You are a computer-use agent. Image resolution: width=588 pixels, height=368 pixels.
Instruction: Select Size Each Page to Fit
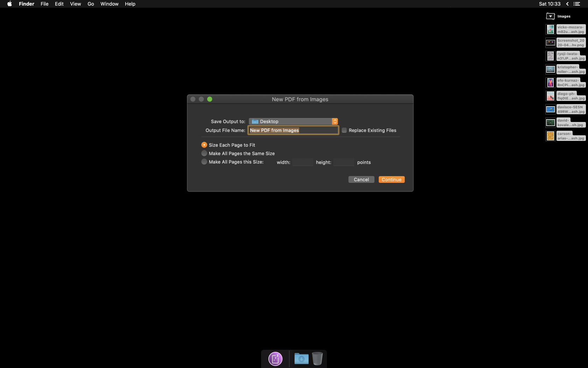pos(204,145)
